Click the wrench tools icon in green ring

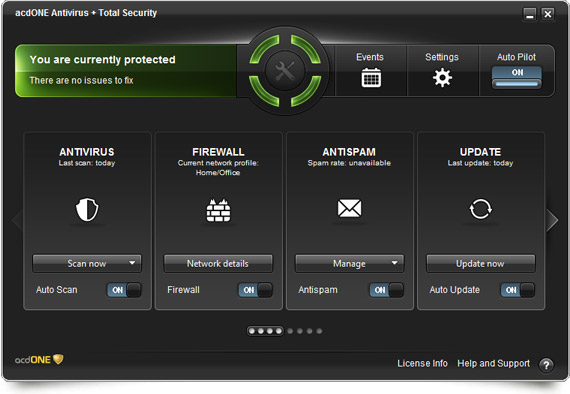coord(285,71)
